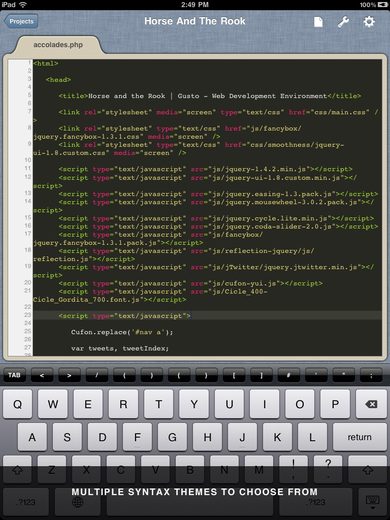390x520 pixels.
Task: Tap the E key
Action: [x=88, y=404]
